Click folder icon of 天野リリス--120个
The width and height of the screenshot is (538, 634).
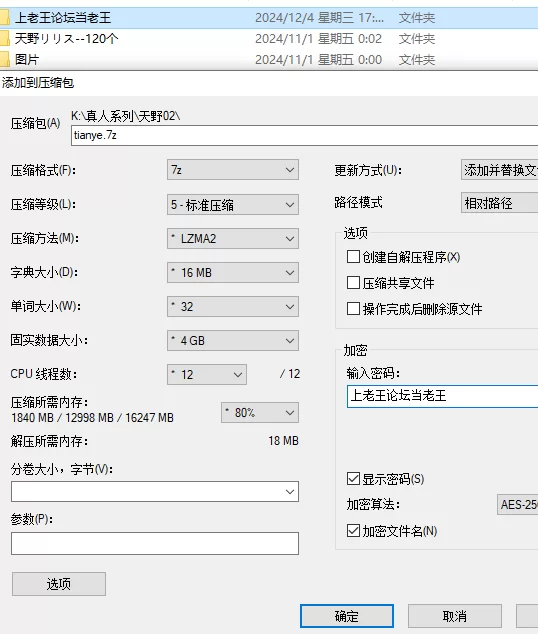coord(4,39)
